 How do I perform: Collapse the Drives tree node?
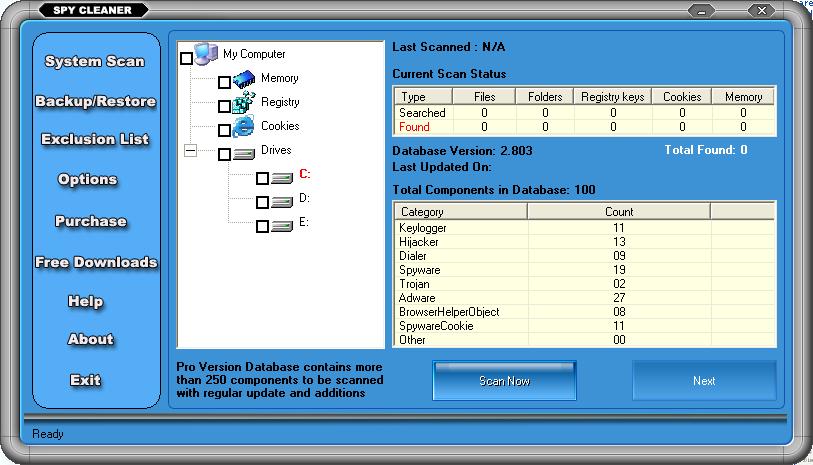[191, 151]
